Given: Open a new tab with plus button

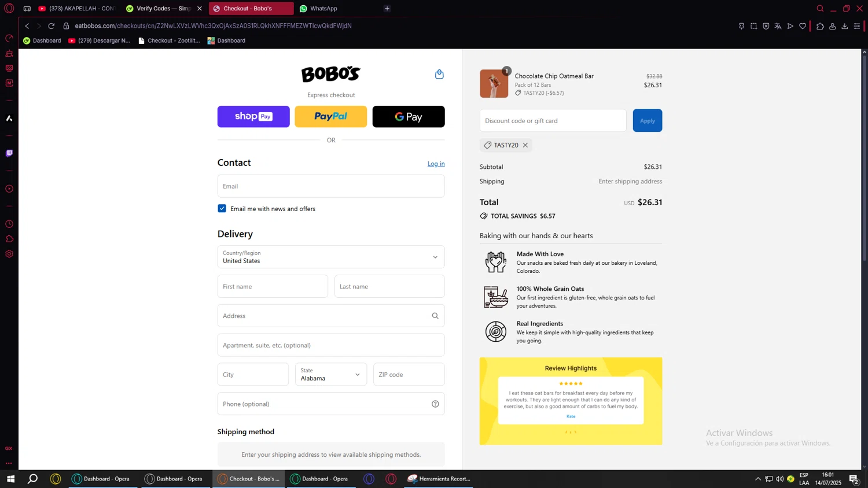Looking at the screenshot, I should point(387,9).
